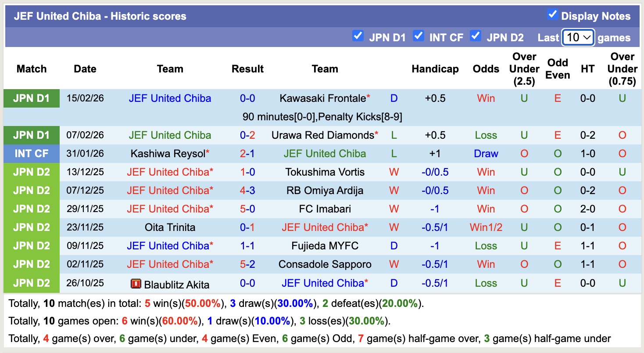Click the Date column header
This screenshot has width=644, height=353.
[x=85, y=68]
